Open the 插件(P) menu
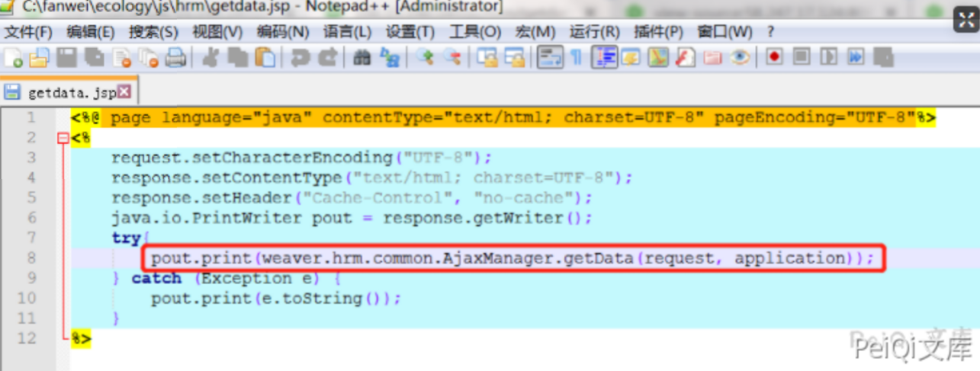Screen dimensions: 980x371 (x=658, y=32)
